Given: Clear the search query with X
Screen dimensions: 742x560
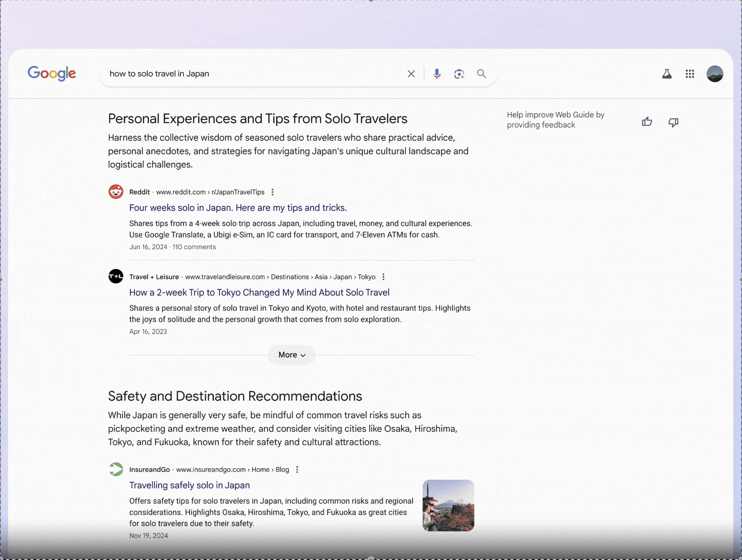Looking at the screenshot, I should pos(411,74).
